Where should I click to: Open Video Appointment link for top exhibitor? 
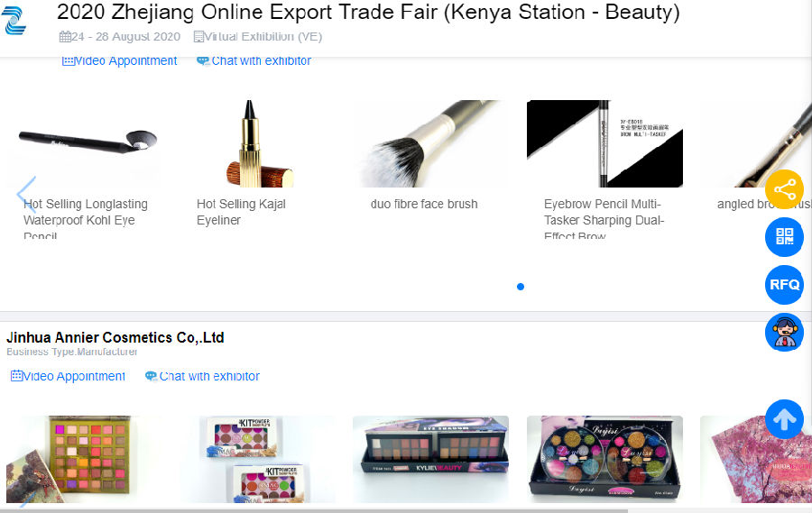point(120,60)
